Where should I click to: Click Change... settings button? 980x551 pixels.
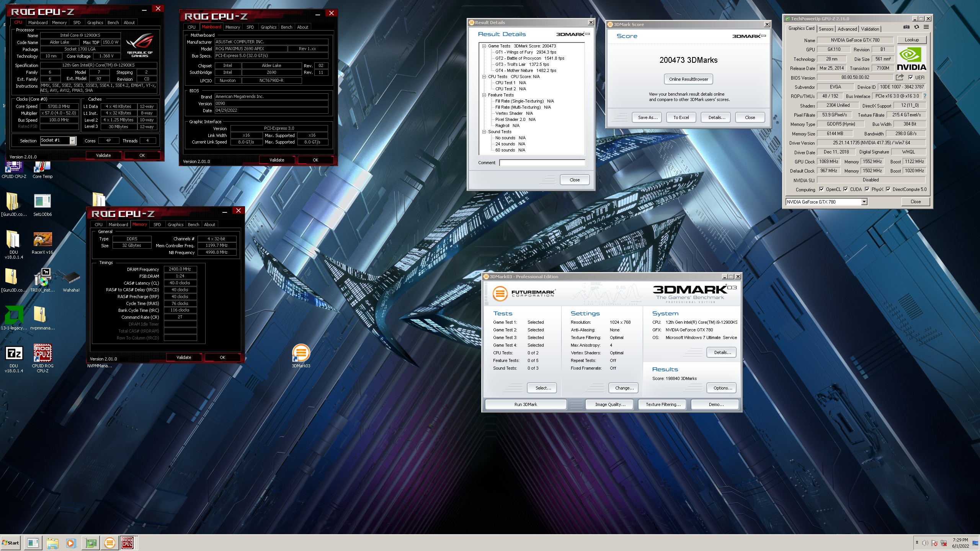point(624,388)
